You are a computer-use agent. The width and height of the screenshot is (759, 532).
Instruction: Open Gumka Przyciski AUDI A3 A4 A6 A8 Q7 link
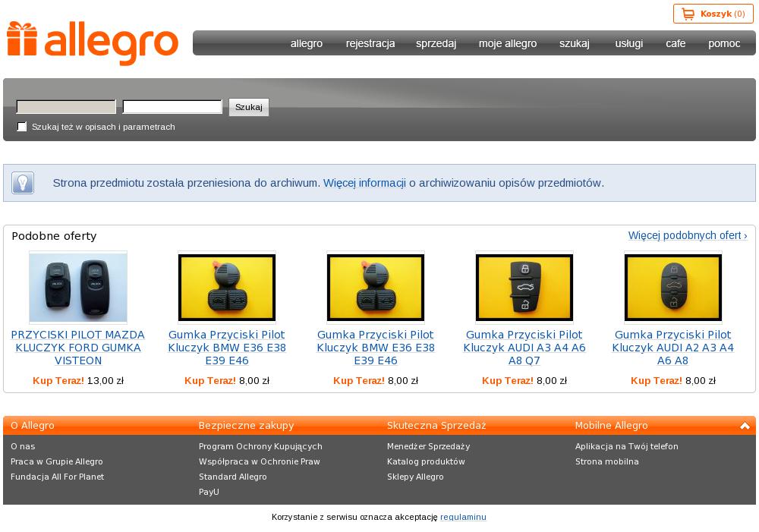pyautogui.click(x=524, y=348)
